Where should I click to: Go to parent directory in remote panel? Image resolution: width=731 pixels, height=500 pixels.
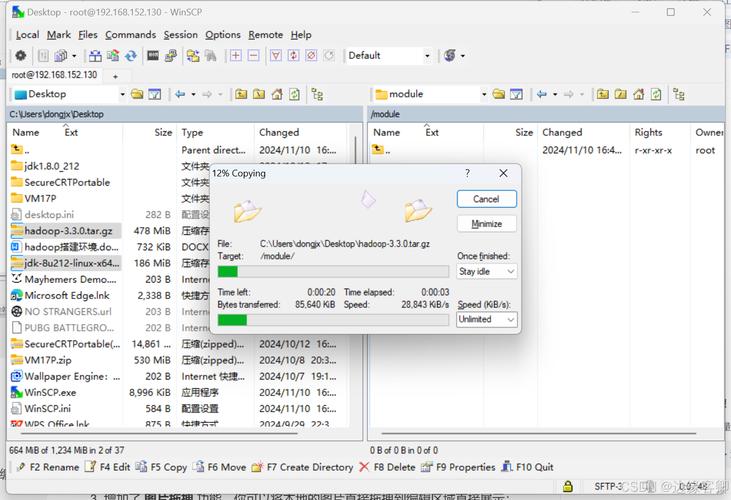(603, 94)
